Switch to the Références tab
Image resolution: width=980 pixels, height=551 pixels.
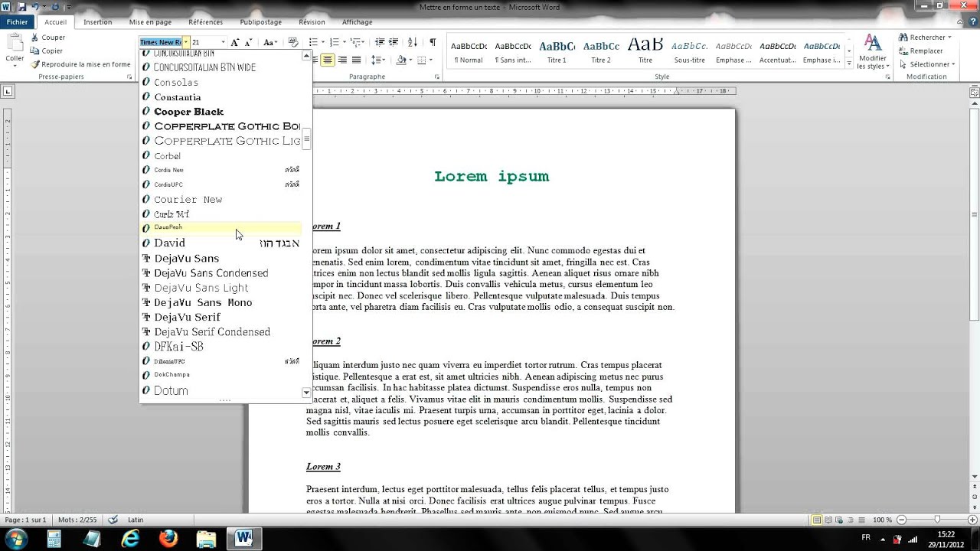(206, 22)
